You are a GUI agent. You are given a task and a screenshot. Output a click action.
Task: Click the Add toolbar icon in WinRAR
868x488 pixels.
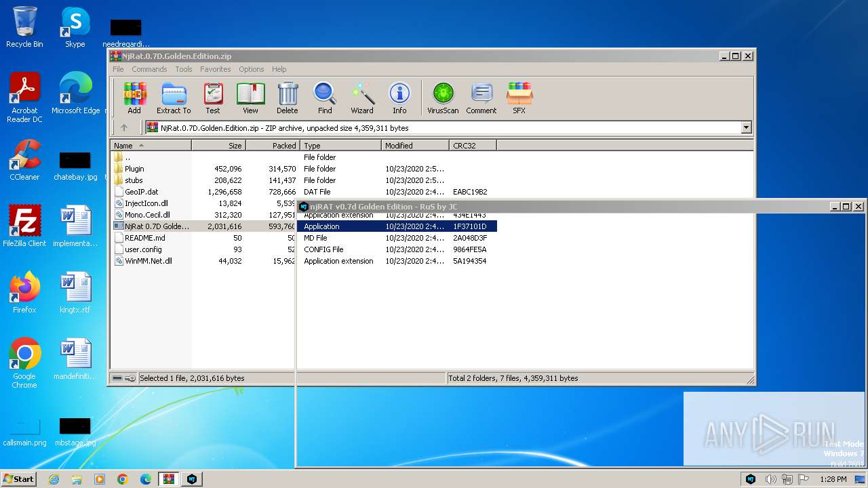coord(134,98)
